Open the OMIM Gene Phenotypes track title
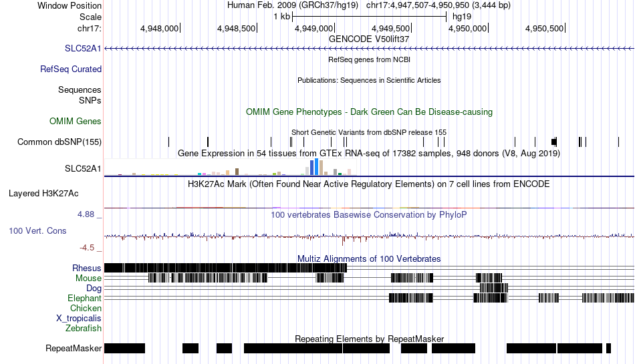This screenshot has height=364, width=635. 370,112
